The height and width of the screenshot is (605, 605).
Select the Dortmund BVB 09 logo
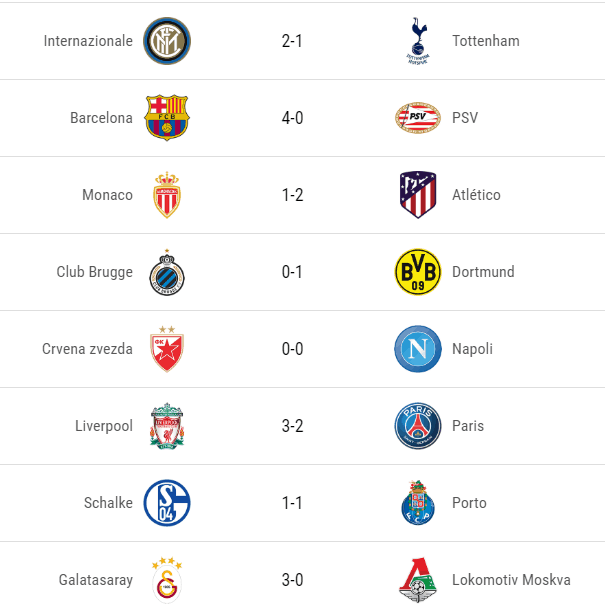click(418, 272)
